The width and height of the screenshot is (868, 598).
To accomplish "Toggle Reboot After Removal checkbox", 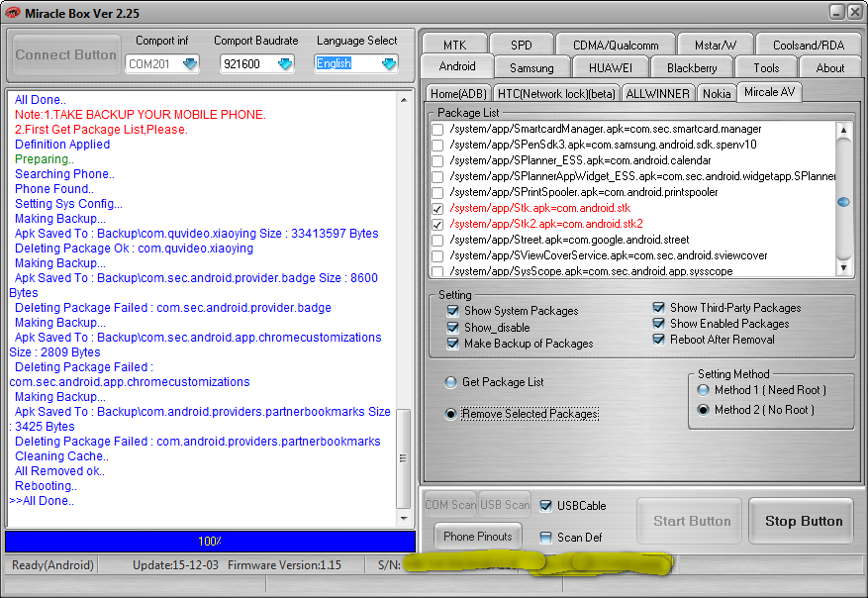I will (x=659, y=340).
